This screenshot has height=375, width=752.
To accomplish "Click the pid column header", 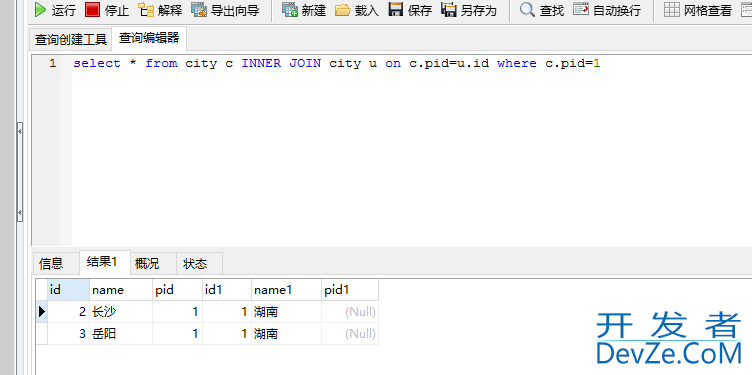I will click(x=177, y=290).
